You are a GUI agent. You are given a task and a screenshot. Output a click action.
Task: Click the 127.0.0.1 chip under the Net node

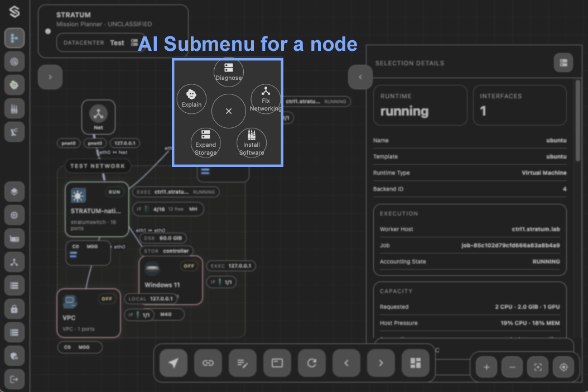click(125, 143)
